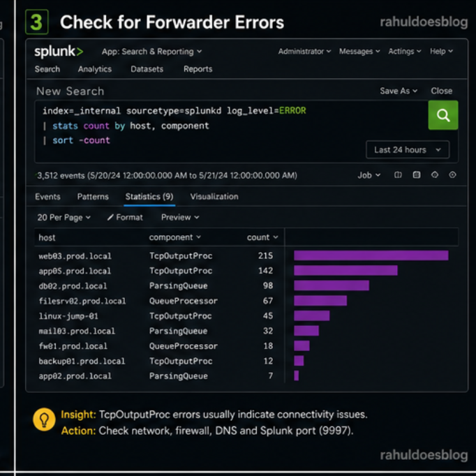The image size is (476, 476).
Task: Select host cell db02.prod.local
Action: click(x=73, y=286)
